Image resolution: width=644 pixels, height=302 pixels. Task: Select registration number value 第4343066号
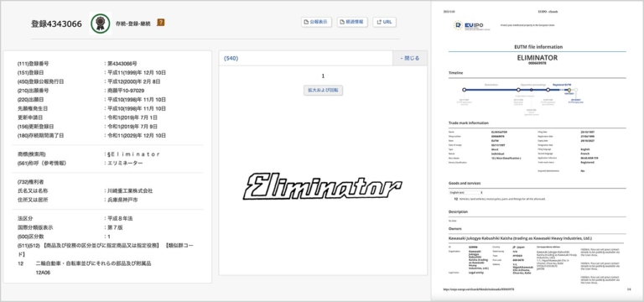[122, 64]
